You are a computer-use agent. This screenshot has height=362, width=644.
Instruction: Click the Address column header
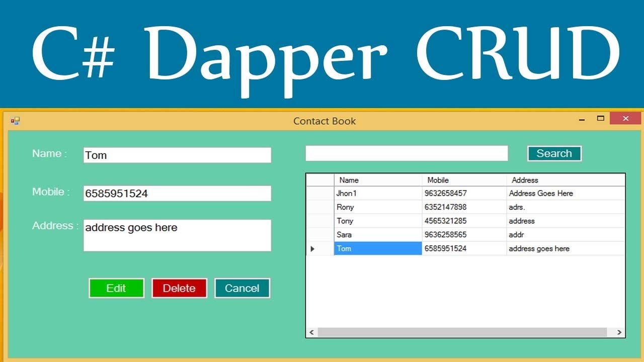(x=565, y=180)
